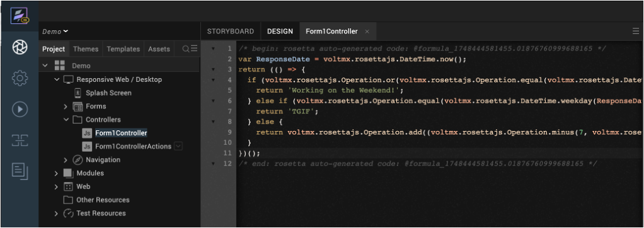Expand the Test Resources node chevron
644x228 pixels.
[57, 214]
